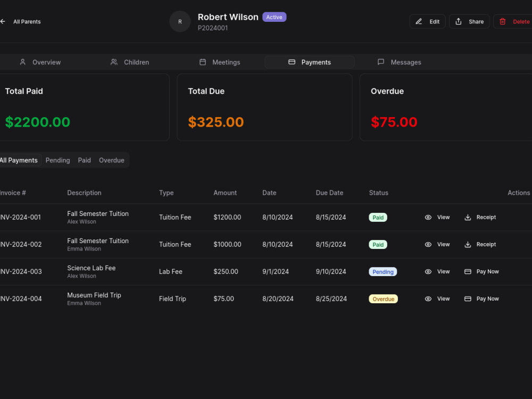Click the card icon on Payments tab
532x399 pixels.
click(x=292, y=62)
